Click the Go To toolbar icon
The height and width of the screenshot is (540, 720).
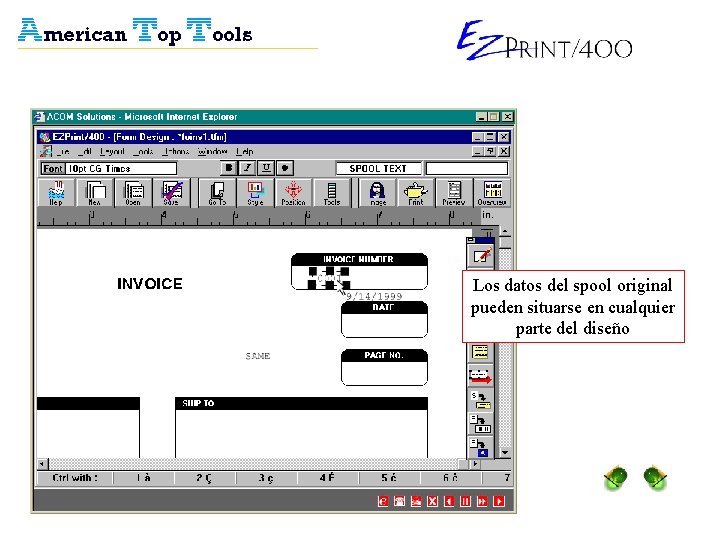[217, 192]
